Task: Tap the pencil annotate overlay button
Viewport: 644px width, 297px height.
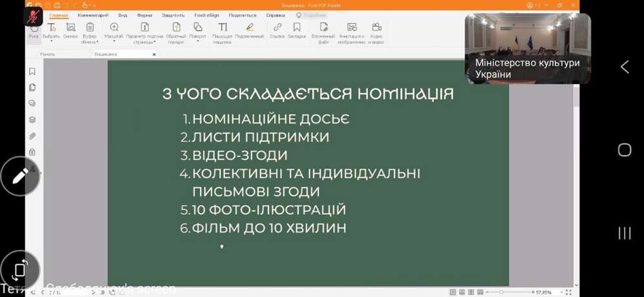Action: [x=20, y=176]
